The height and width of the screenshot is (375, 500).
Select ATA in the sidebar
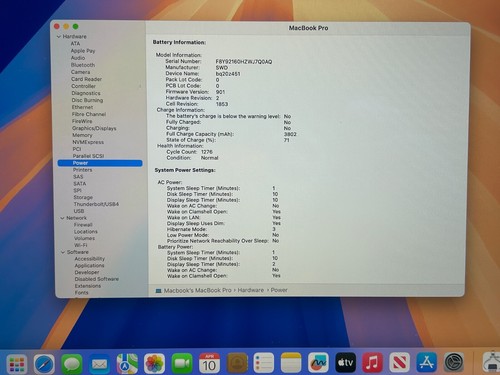coord(75,44)
